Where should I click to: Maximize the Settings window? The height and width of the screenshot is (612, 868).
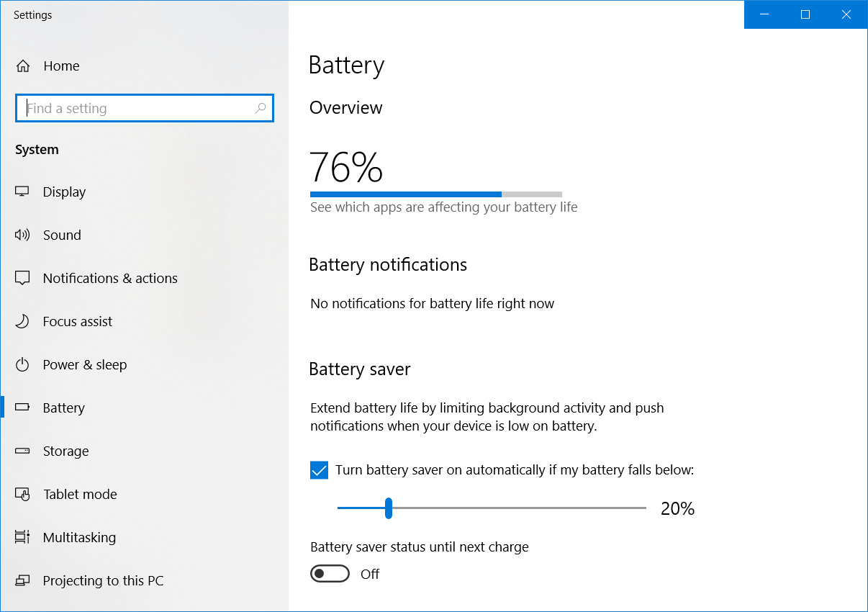[805, 14]
